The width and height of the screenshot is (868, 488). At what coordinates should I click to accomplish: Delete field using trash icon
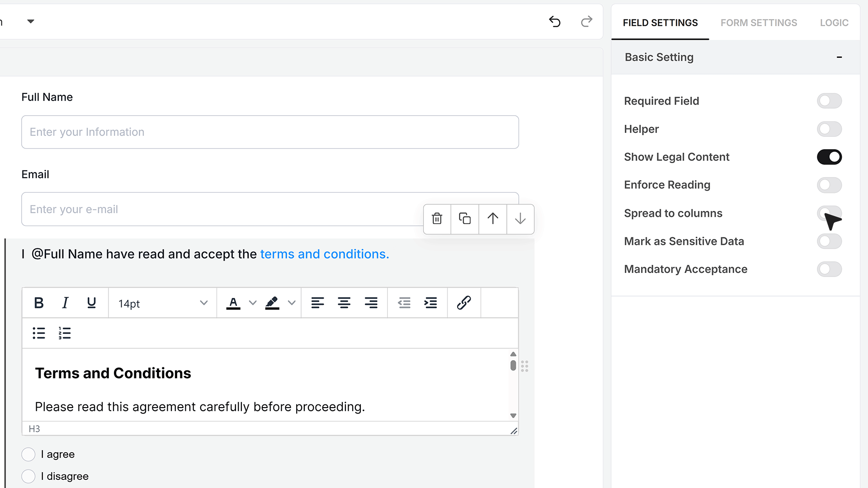437,219
